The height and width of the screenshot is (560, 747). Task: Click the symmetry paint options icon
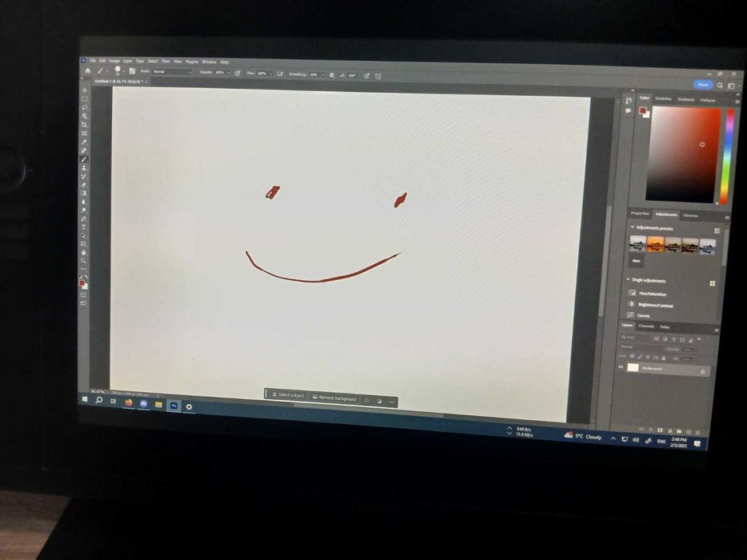click(378, 76)
